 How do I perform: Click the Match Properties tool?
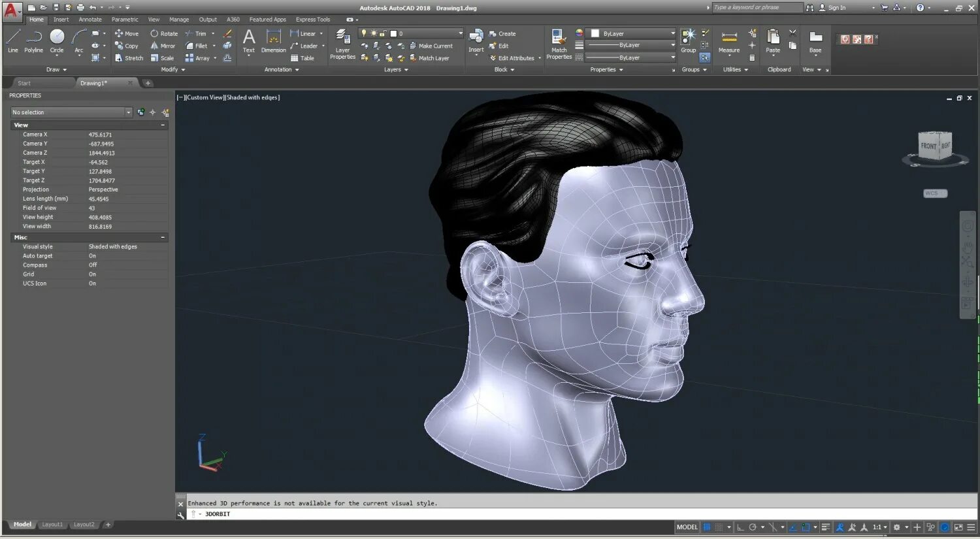tap(559, 42)
